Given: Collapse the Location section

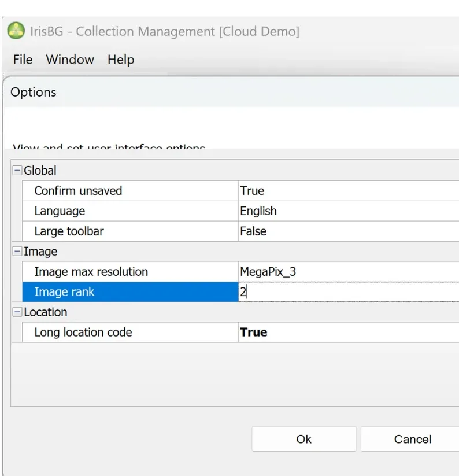Looking at the screenshot, I should point(17,312).
